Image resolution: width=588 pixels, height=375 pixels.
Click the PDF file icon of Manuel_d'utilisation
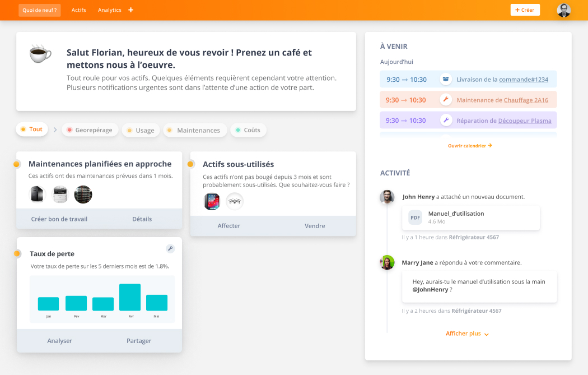point(415,217)
